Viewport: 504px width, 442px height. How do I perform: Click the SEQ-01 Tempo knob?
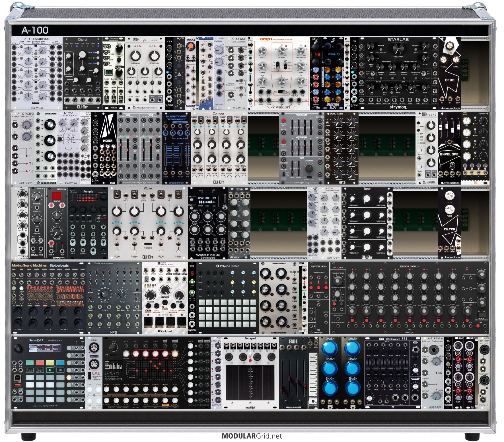(x=123, y=293)
